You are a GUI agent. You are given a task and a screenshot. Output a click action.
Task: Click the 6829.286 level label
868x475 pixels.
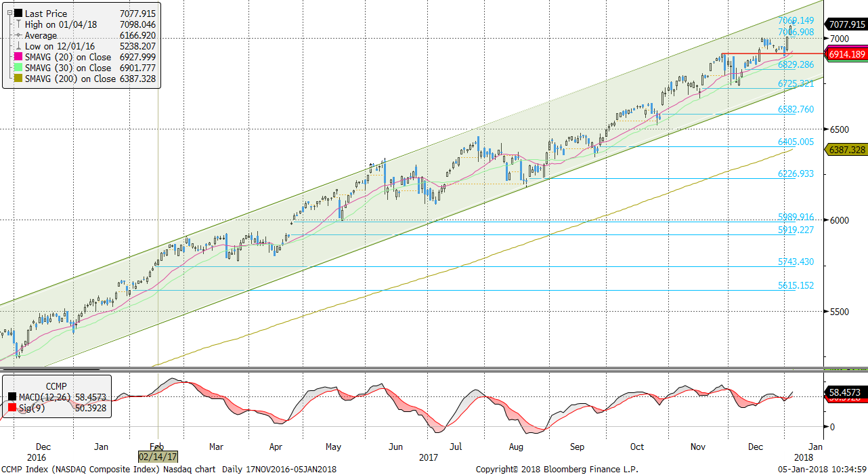[x=796, y=64]
